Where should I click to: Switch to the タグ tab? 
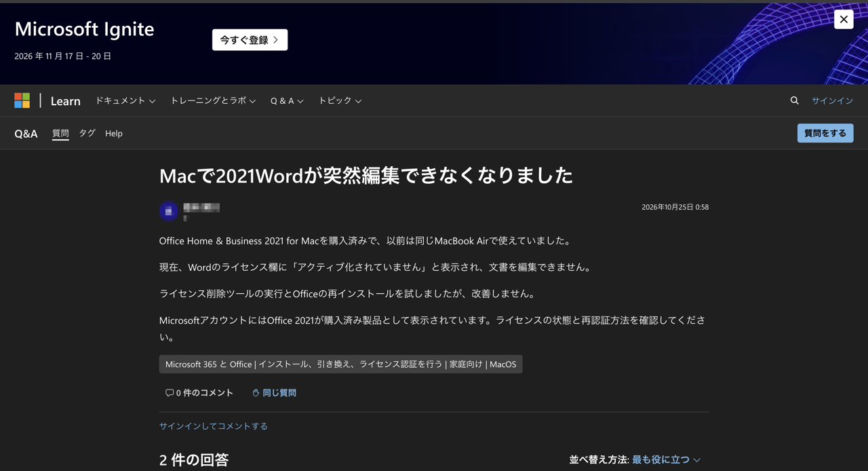pyautogui.click(x=87, y=133)
